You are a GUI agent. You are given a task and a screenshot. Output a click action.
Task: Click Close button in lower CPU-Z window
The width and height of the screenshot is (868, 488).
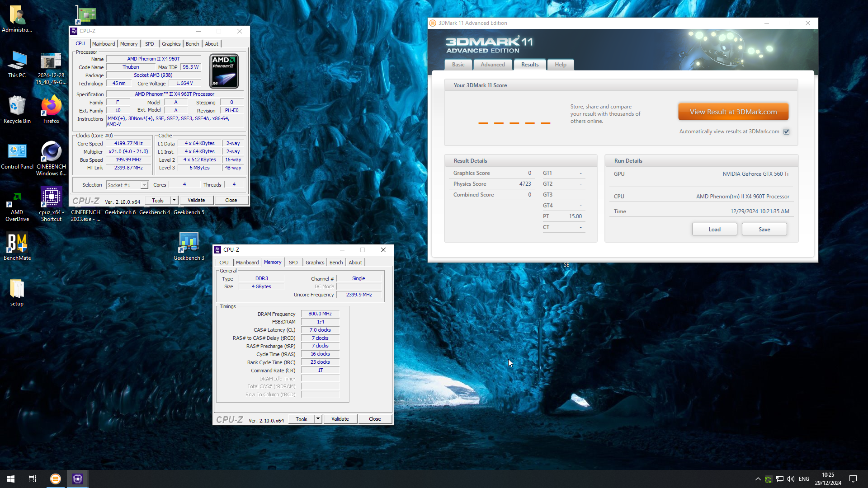(x=375, y=419)
